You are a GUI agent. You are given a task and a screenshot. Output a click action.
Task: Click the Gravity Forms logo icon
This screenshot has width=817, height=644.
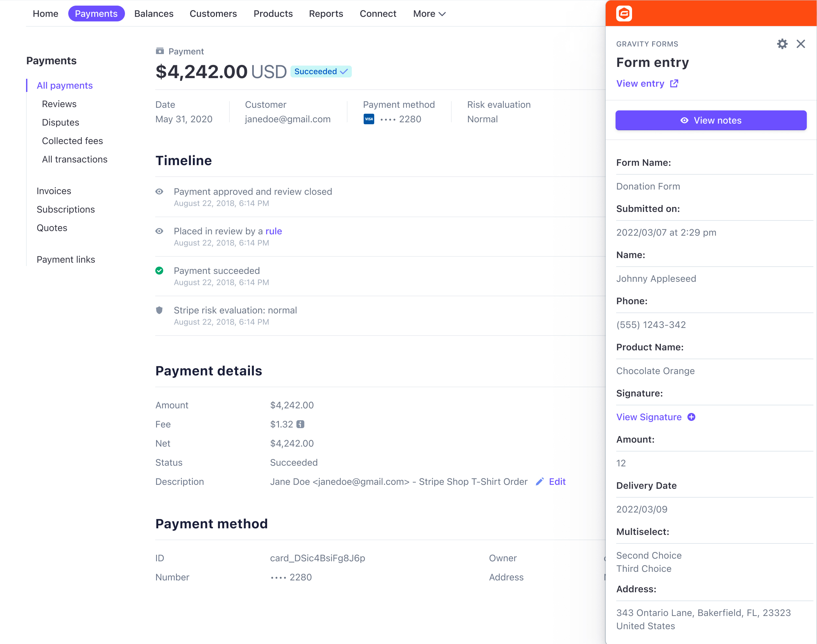click(624, 14)
